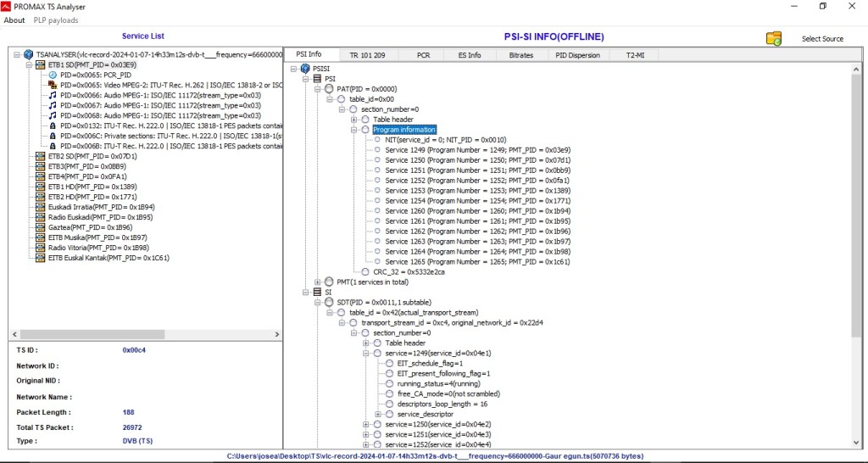Click the ETB2 HD service icon
868x463 pixels.
click(40, 197)
